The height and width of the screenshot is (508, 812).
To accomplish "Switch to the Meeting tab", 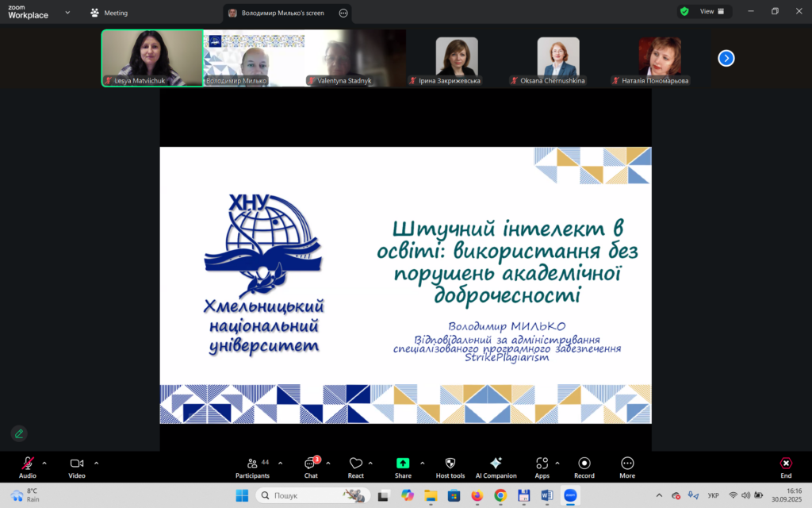I will point(109,13).
